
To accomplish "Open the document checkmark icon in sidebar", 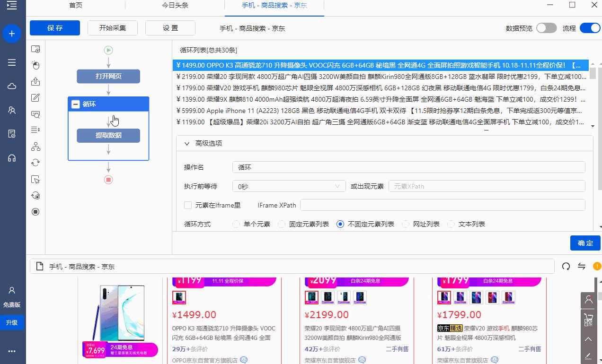I will click(x=12, y=134).
